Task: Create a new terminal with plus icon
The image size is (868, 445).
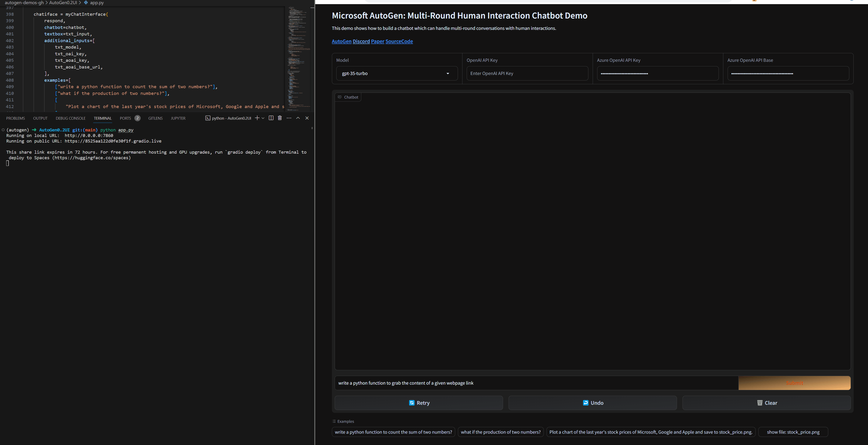Action: (257, 118)
